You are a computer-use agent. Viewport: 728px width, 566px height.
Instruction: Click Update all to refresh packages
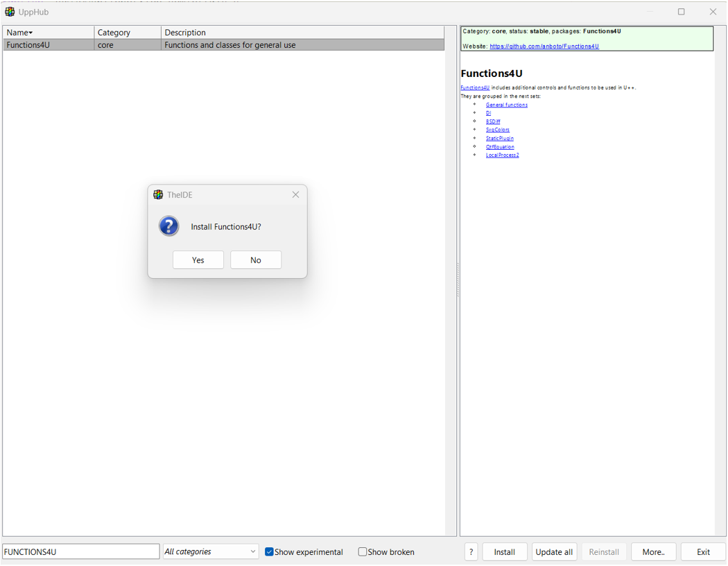pos(554,551)
